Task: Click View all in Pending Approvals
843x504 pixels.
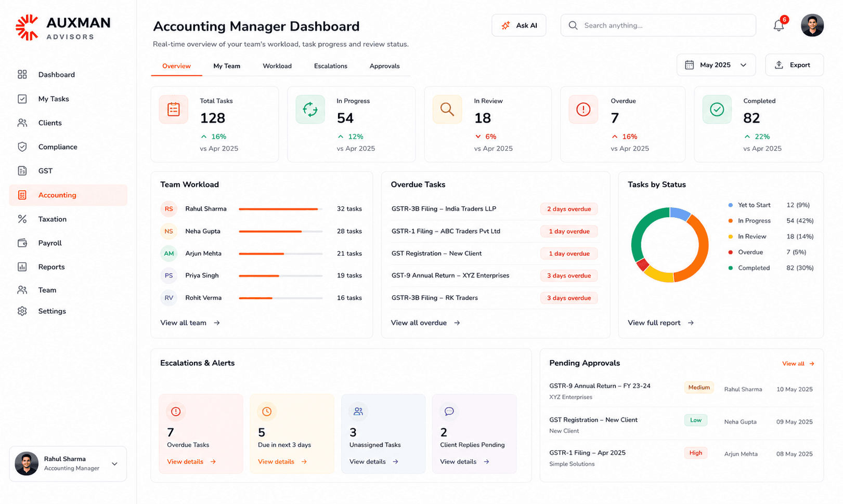Action: point(798,364)
